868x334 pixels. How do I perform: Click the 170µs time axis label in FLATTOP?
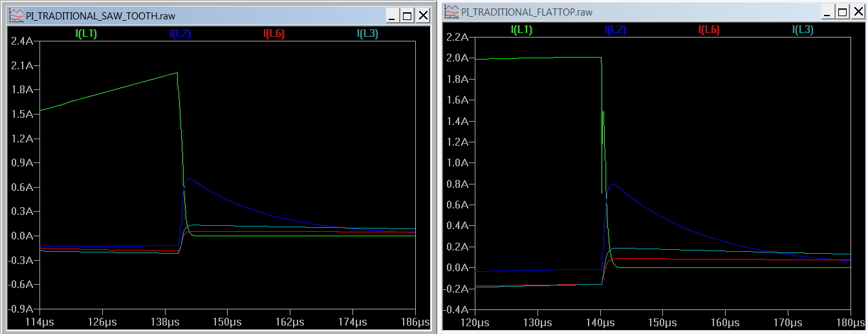point(788,322)
